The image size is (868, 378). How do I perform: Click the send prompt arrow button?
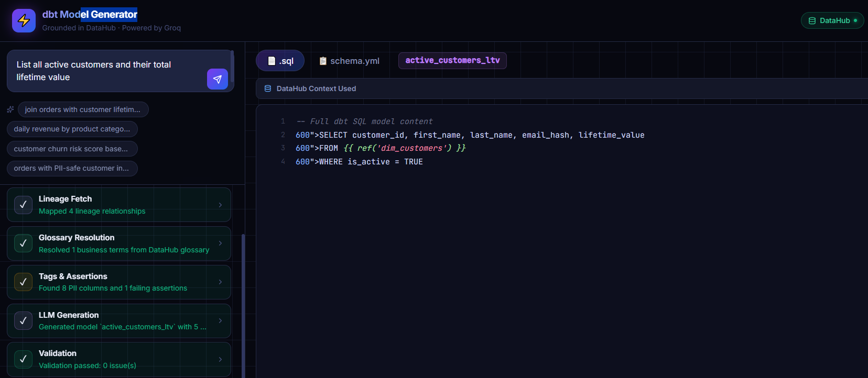[218, 79]
